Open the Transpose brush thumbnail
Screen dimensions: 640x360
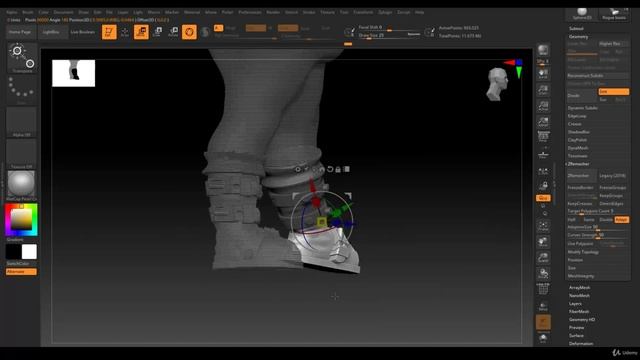point(22,58)
